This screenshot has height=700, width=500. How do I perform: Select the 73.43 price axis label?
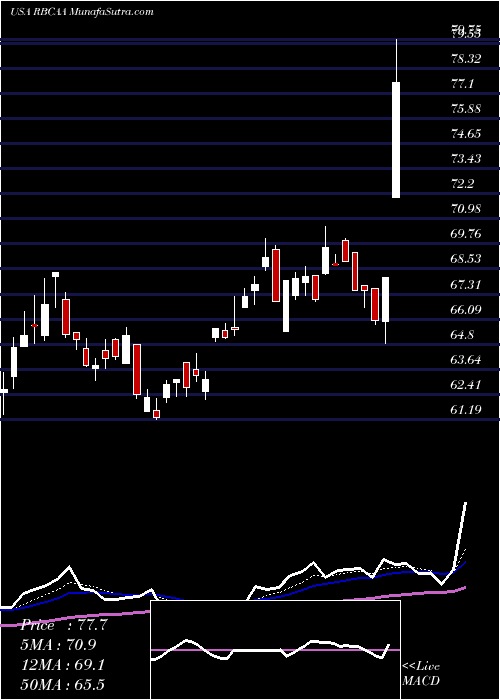468,158
